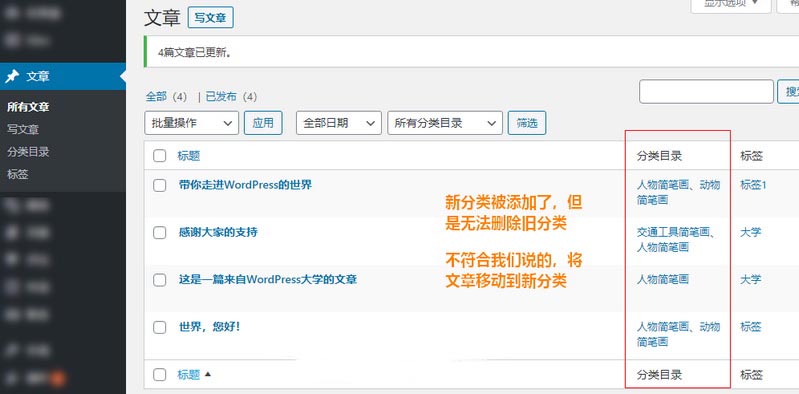
Task: Open post 感谢大家的支持
Action: click(218, 232)
